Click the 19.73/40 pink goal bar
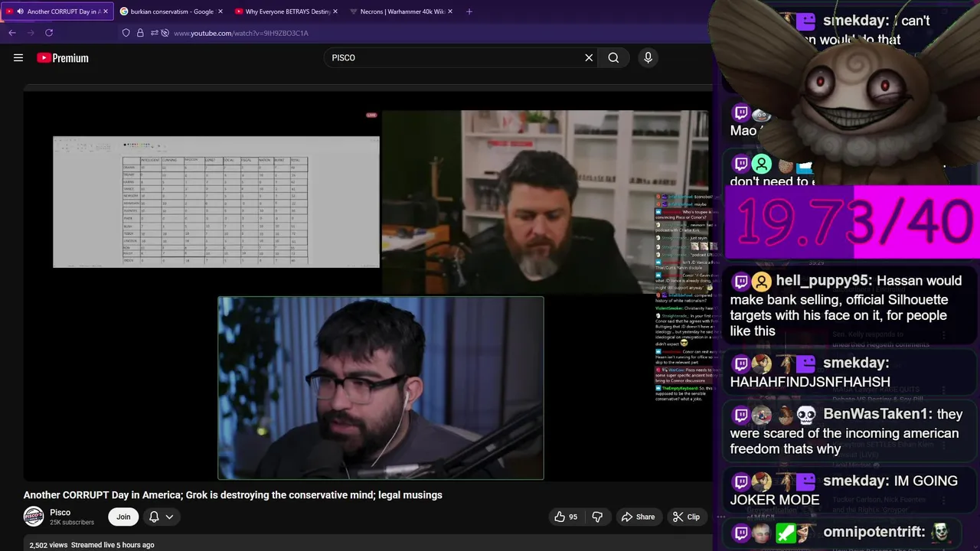The image size is (980, 551). point(852,222)
